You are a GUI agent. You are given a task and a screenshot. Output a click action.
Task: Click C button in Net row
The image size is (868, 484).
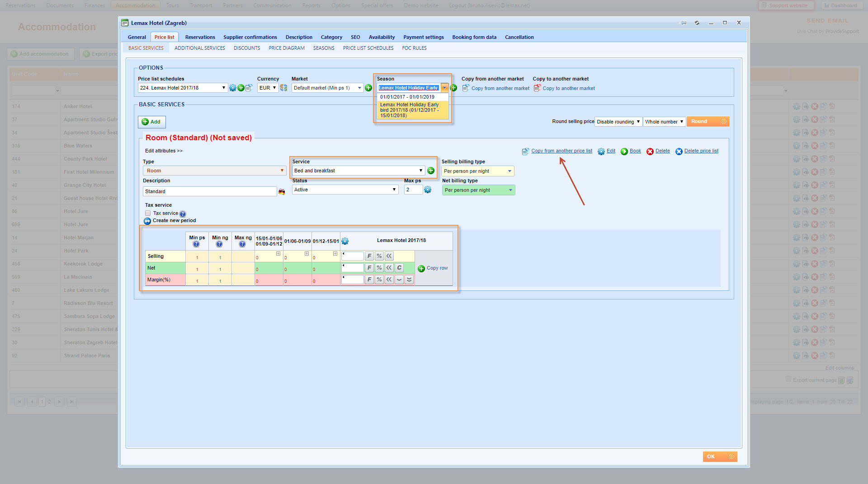[399, 268]
